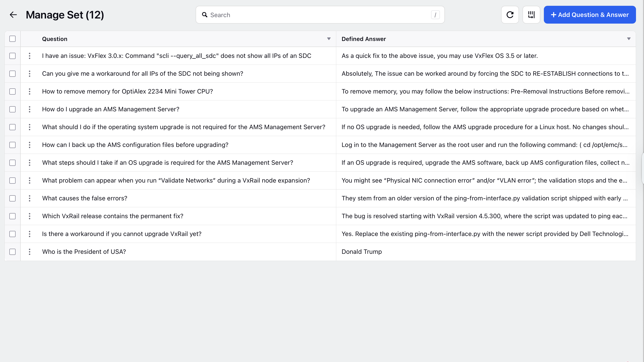Click answer starting 'Log in to the Management Server'

[484, 145]
